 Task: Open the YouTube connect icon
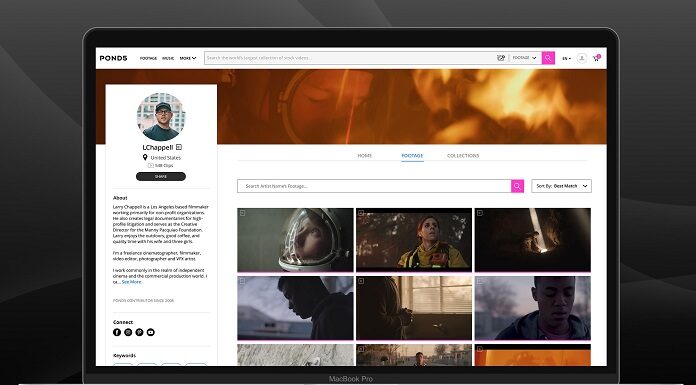tap(151, 332)
